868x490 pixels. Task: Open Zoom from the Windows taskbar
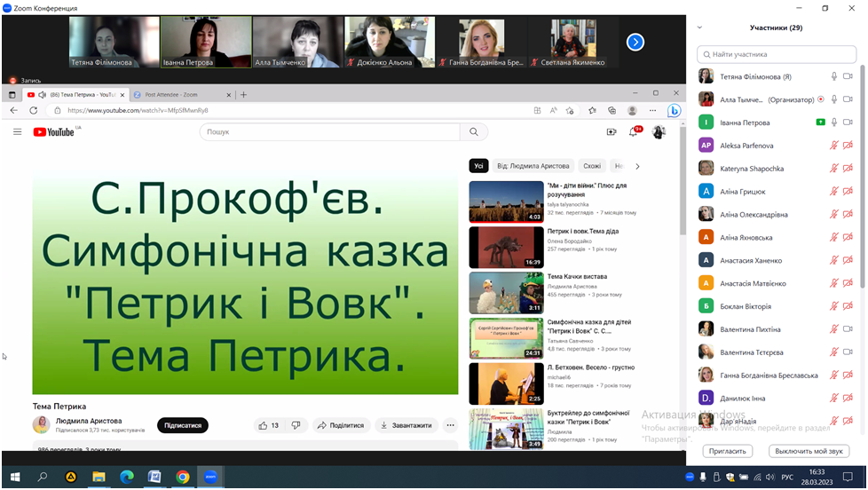pos(210,477)
